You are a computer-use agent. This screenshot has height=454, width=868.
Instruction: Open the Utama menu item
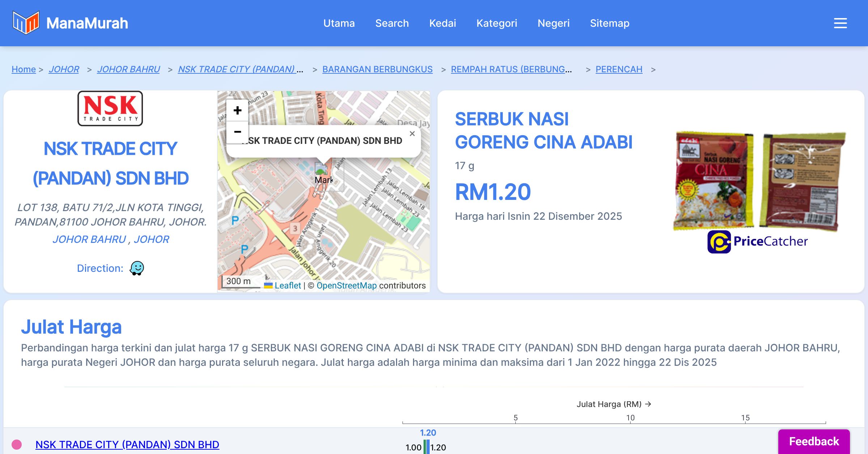[x=339, y=23]
